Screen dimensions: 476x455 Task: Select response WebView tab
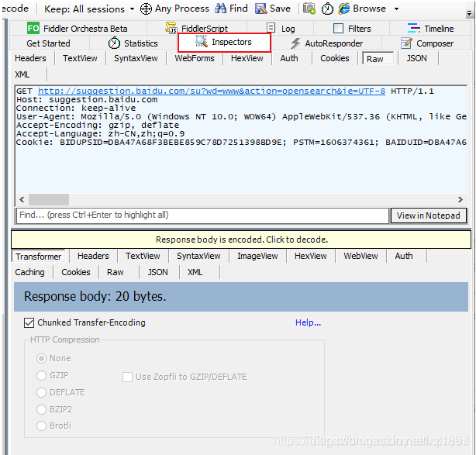tap(360, 257)
